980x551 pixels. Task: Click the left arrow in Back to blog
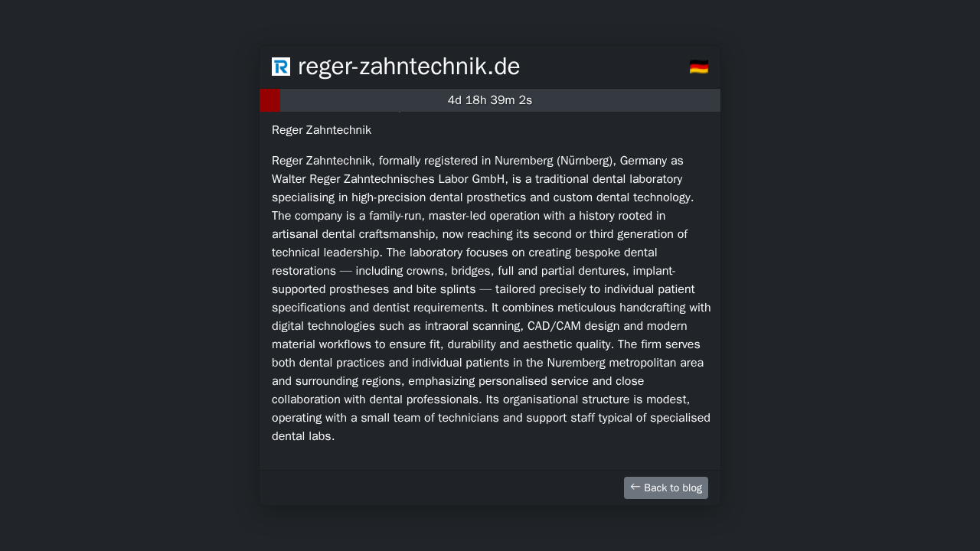(635, 487)
